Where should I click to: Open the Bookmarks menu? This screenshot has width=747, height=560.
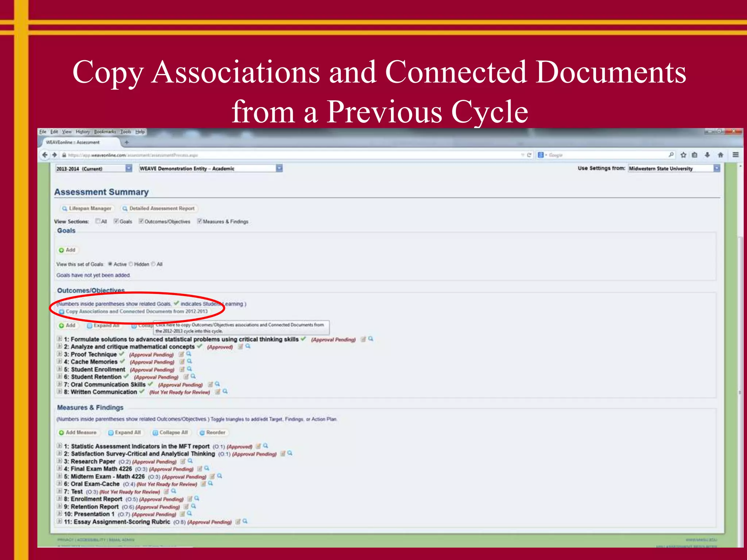(x=105, y=132)
